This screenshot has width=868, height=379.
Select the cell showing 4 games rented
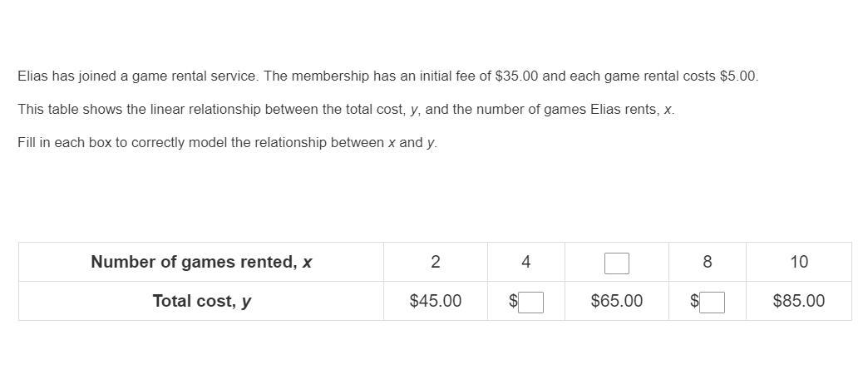(x=525, y=262)
